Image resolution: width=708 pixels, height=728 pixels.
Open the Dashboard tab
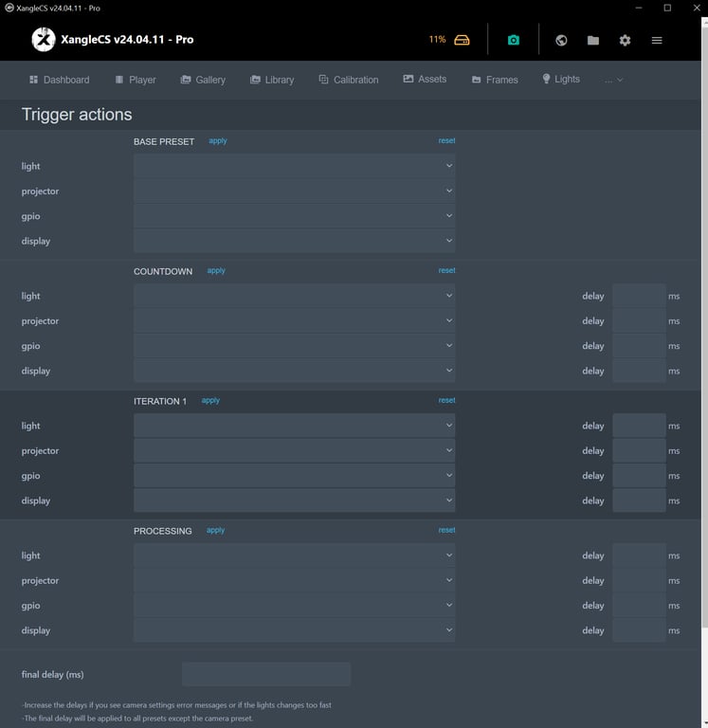59,80
